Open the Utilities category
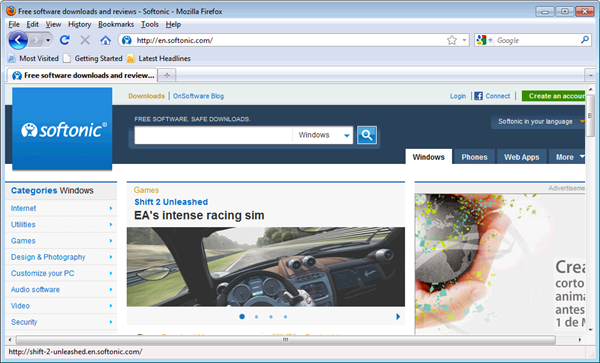Viewport: 600px width, 363px height. point(23,225)
